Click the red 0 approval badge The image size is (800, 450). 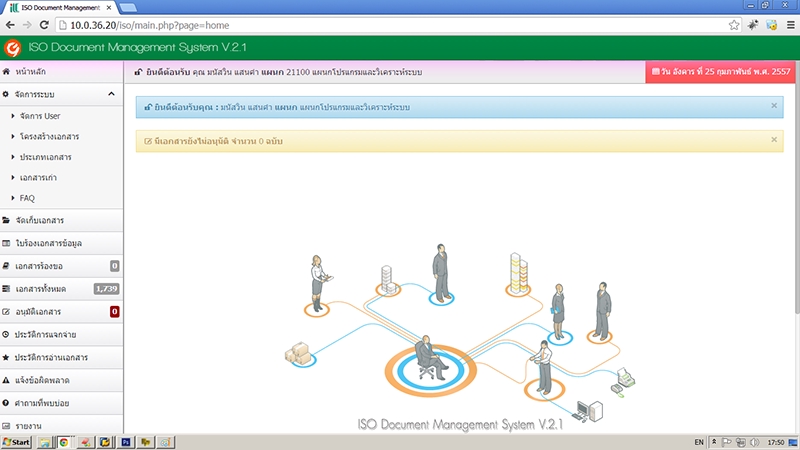click(x=114, y=312)
